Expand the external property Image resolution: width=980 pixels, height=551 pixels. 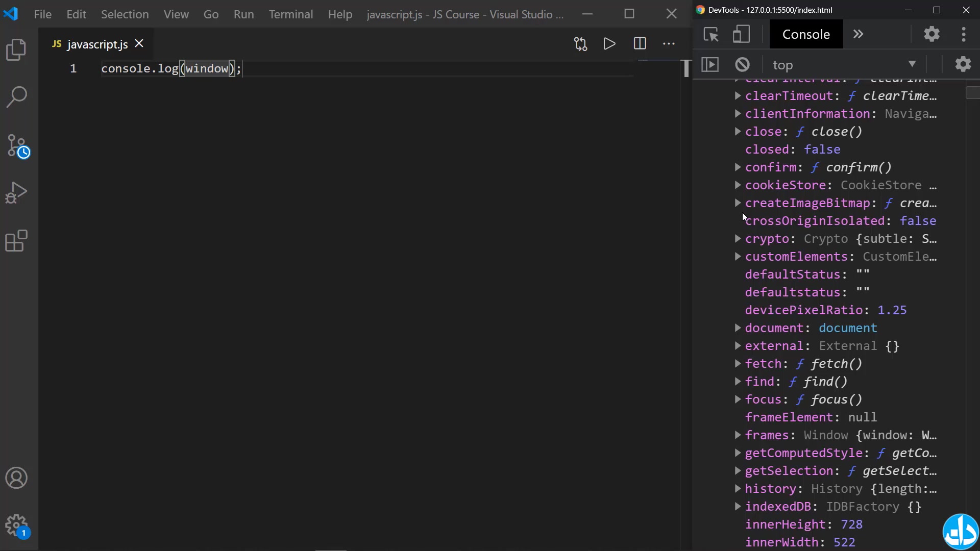pyautogui.click(x=738, y=346)
